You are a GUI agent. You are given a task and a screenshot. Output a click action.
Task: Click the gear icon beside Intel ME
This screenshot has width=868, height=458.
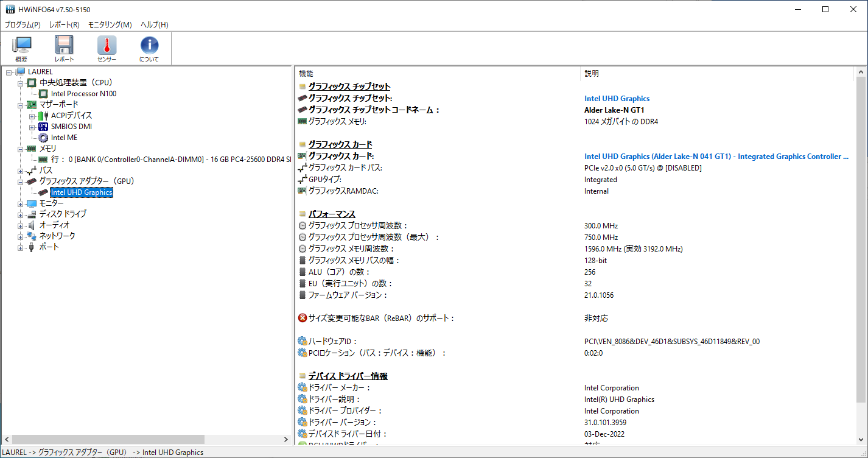pyautogui.click(x=43, y=138)
